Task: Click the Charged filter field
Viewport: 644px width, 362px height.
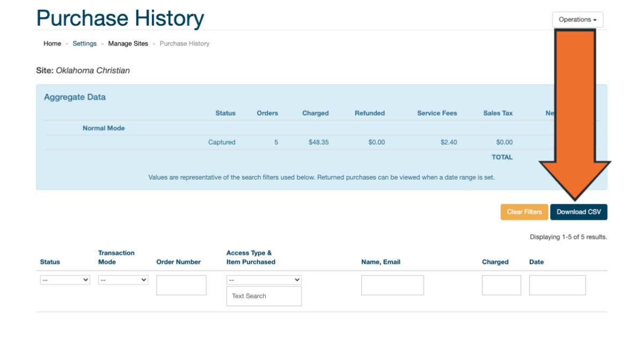Action: [x=501, y=285]
